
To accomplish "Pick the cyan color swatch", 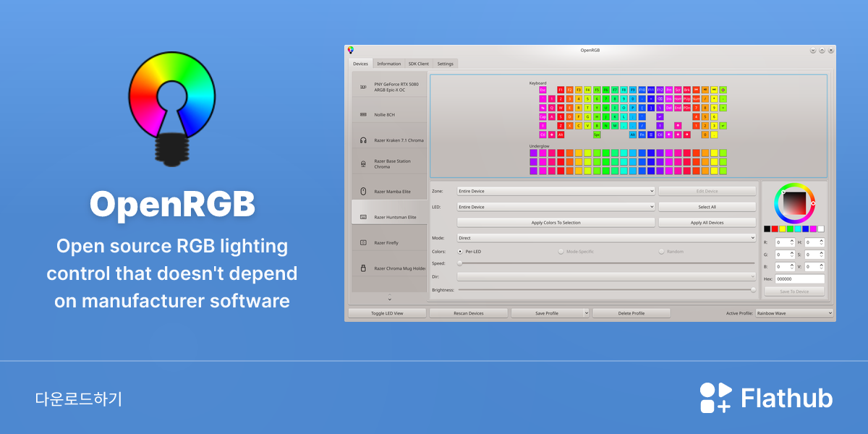I will [x=798, y=229].
